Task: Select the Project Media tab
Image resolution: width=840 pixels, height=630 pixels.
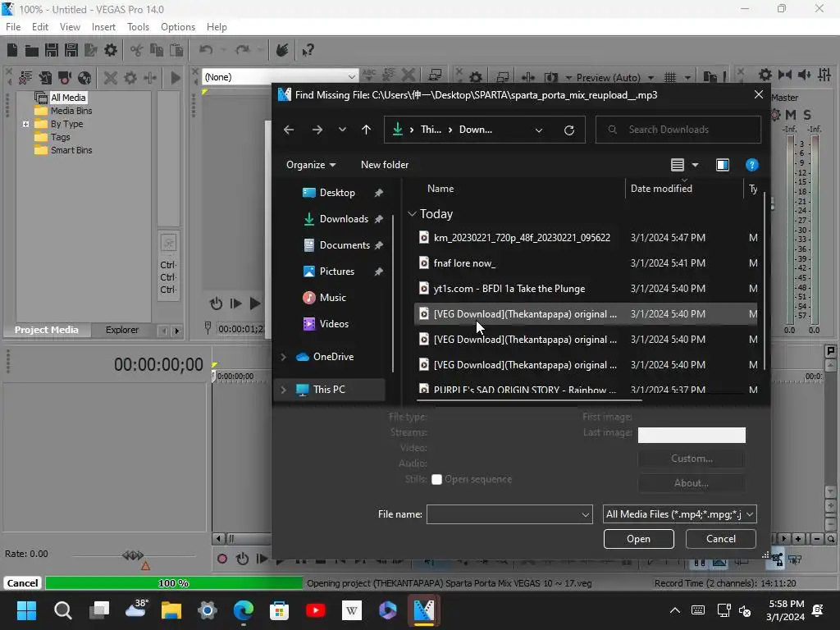Action: pos(47,330)
